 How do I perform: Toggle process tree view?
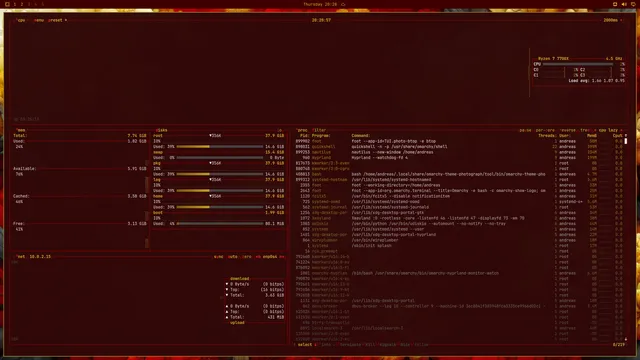(x=585, y=130)
